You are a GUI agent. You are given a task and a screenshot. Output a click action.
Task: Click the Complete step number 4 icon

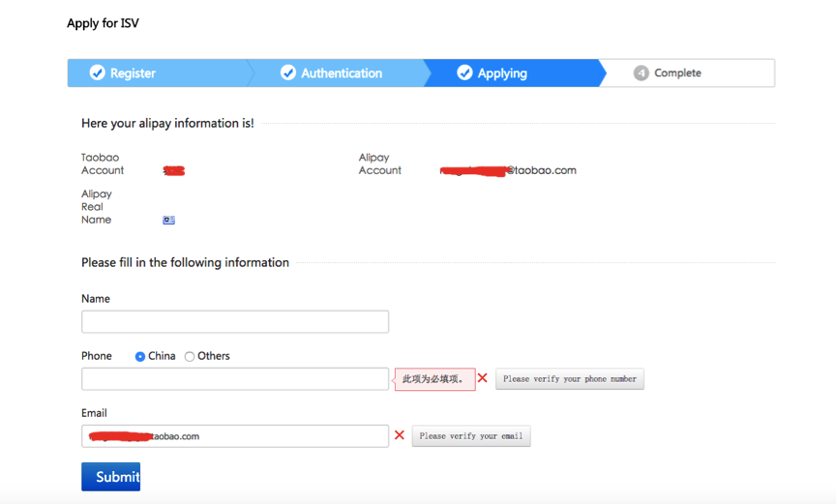(642, 74)
